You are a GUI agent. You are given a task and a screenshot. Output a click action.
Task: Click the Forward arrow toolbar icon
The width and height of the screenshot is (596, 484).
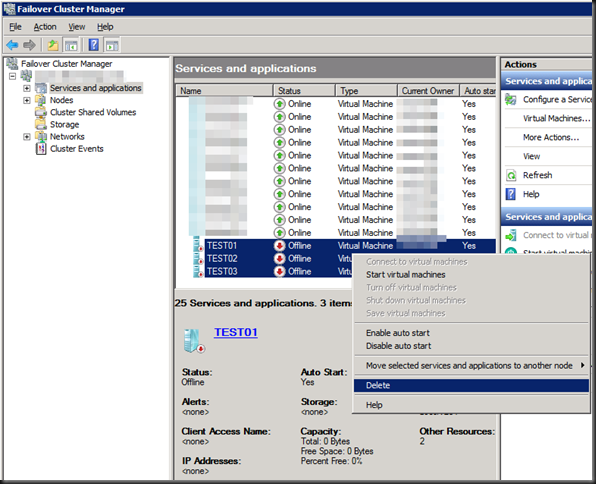[29, 45]
